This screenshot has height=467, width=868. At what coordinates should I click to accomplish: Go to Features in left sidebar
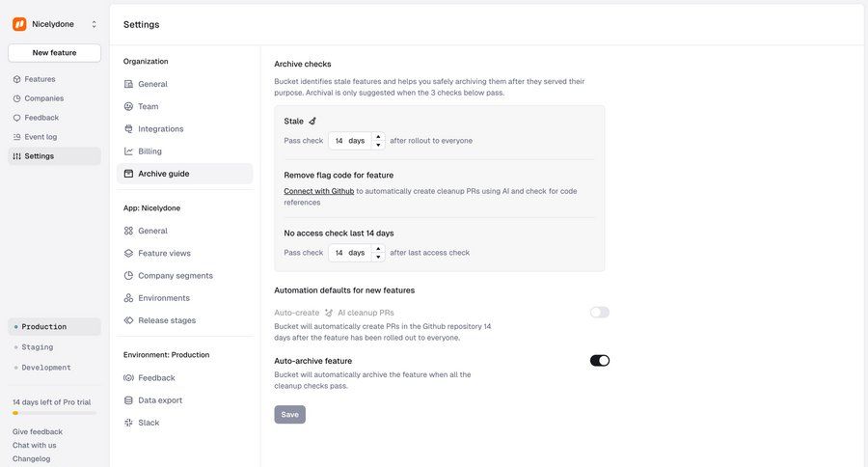click(40, 79)
